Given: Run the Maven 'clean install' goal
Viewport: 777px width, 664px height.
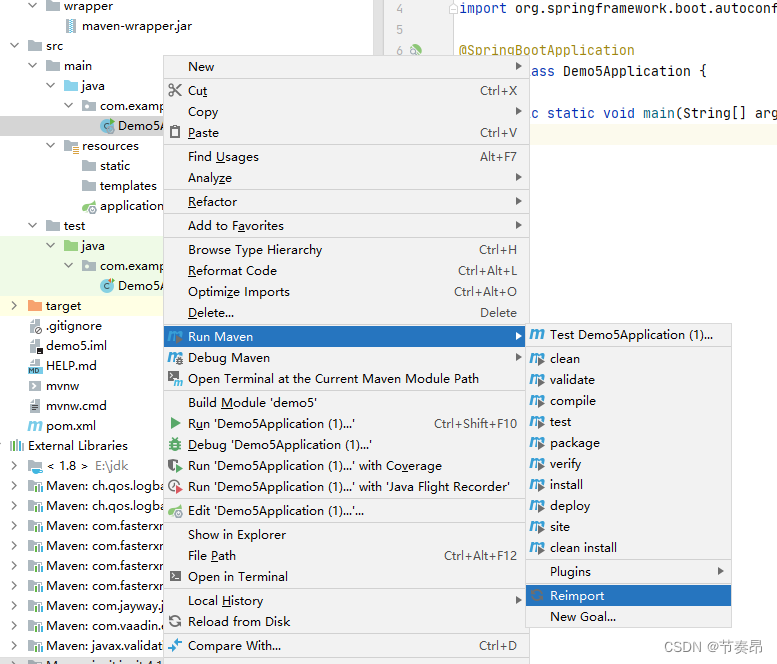Looking at the screenshot, I should [x=628, y=548].
